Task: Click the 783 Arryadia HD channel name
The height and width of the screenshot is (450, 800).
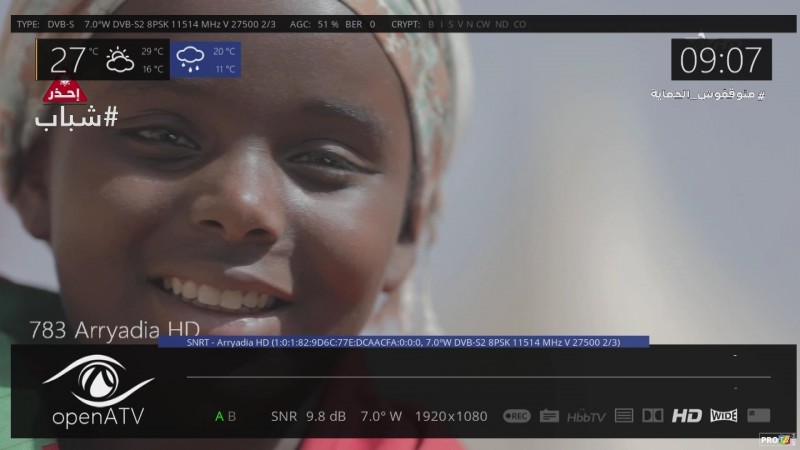Action: 114,329
